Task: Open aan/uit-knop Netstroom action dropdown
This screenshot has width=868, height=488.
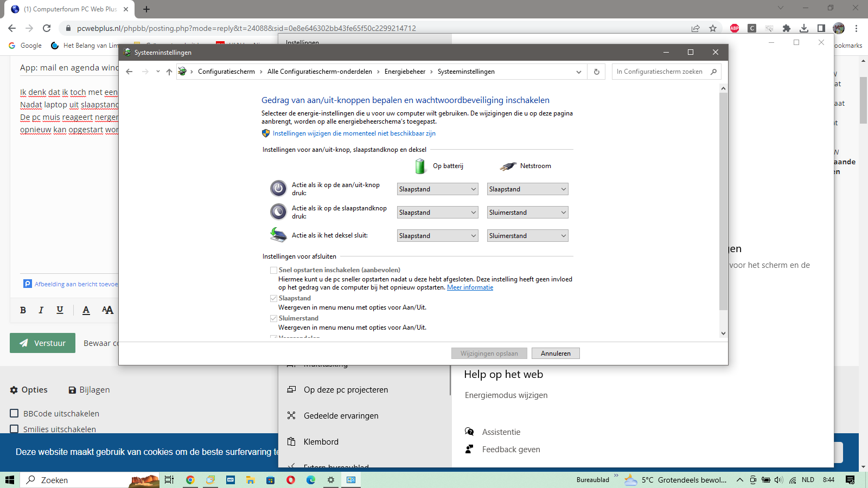Action: pos(527,189)
